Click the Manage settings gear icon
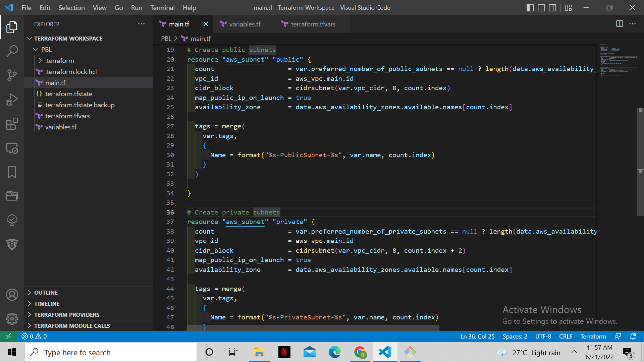This screenshot has width=644, height=362. coord(12,319)
